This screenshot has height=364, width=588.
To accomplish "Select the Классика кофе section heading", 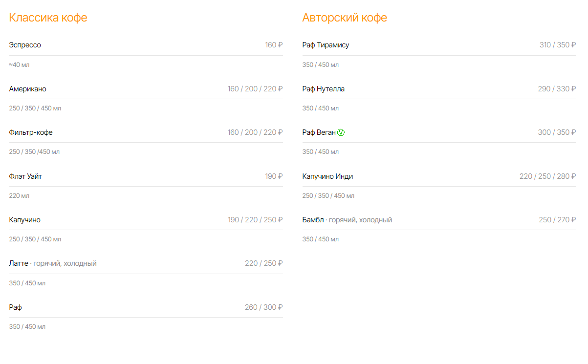I will (48, 18).
